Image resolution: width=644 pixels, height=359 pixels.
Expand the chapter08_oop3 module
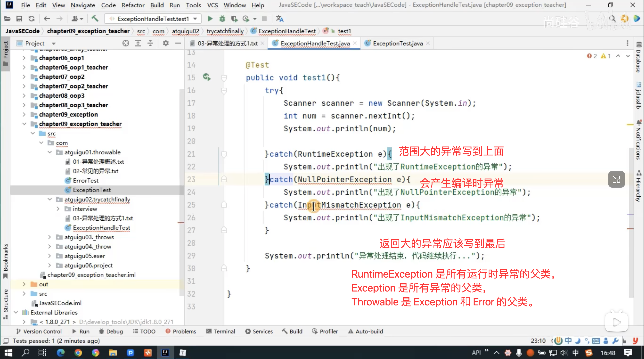pyautogui.click(x=24, y=96)
